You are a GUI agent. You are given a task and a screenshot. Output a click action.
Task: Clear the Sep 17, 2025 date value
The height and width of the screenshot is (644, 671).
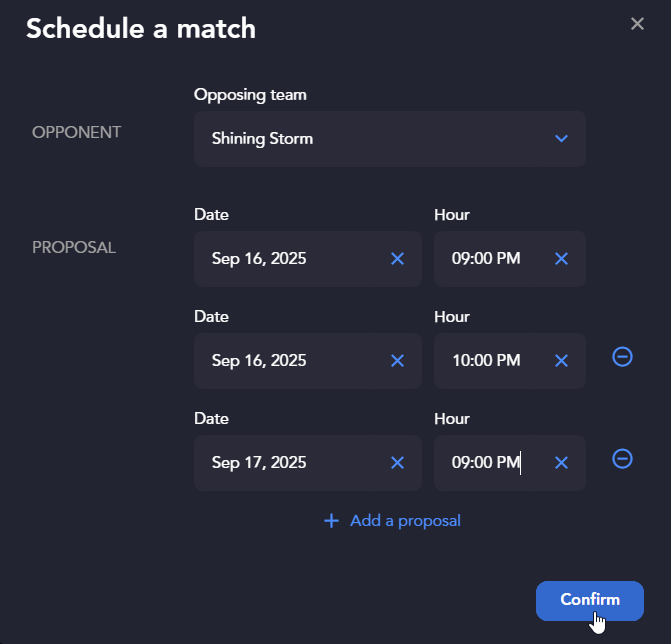397,463
